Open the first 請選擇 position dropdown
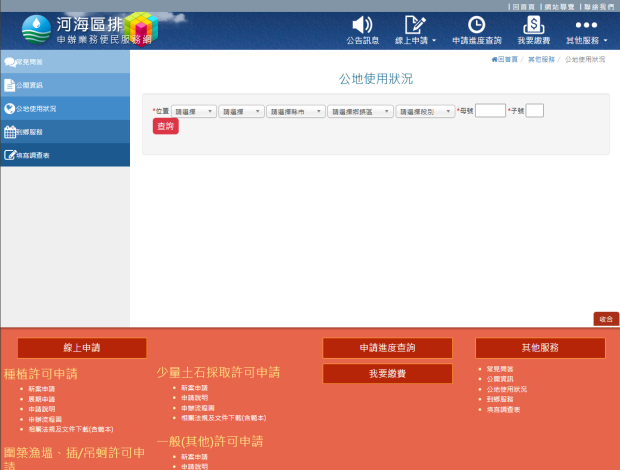The width and height of the screenshot is (620, 470). tap(194, 112)
